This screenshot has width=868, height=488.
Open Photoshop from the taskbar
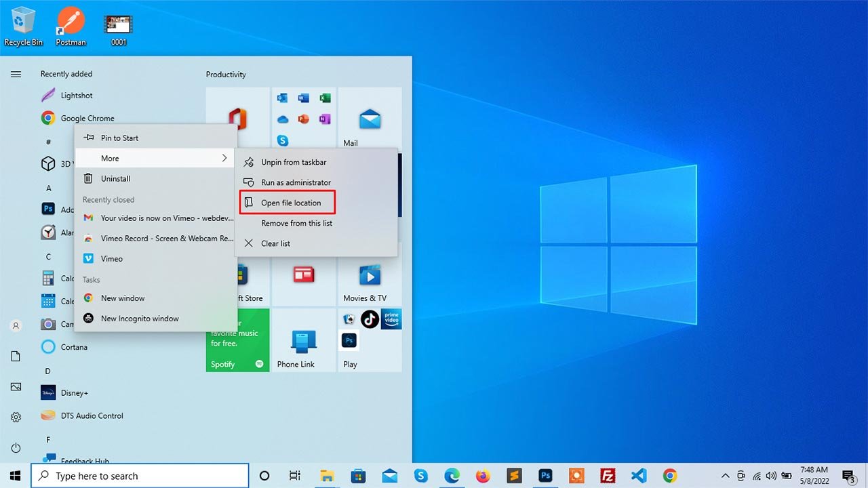tap(545, 476)
